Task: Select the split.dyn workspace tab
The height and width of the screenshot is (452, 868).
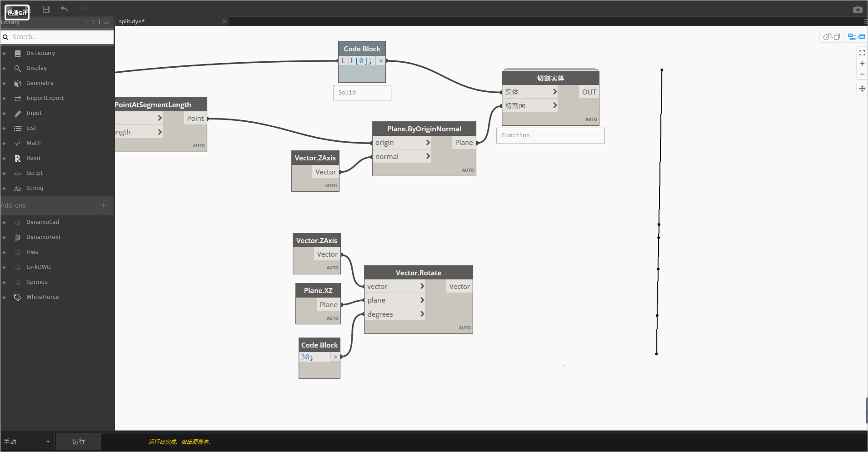Action: pyautogui.click(x=132, y=21)
